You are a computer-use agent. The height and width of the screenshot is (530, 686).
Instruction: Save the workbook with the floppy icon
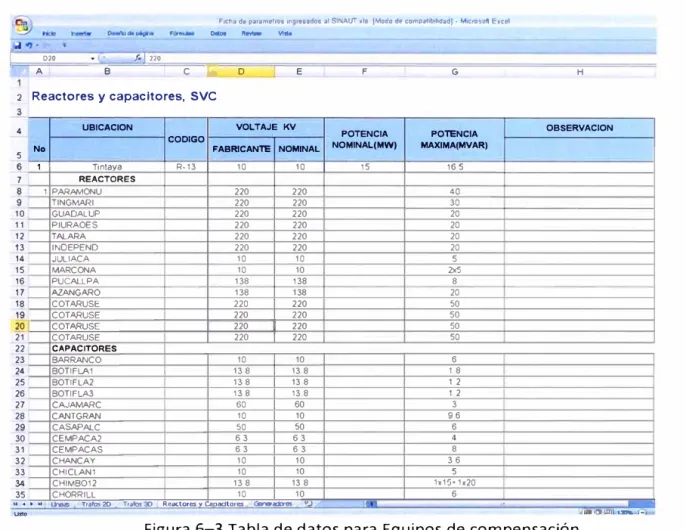pyautogui.click(x=18, y=46)
